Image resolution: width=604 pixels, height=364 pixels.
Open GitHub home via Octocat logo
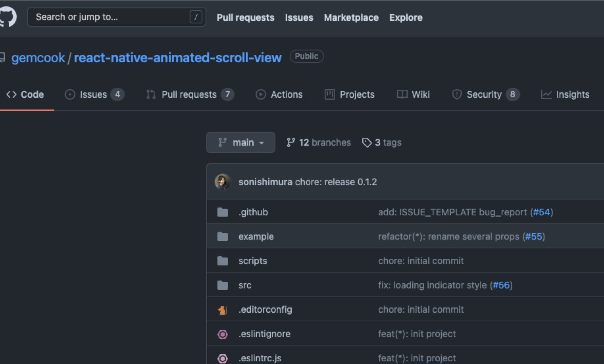(7, 17)
